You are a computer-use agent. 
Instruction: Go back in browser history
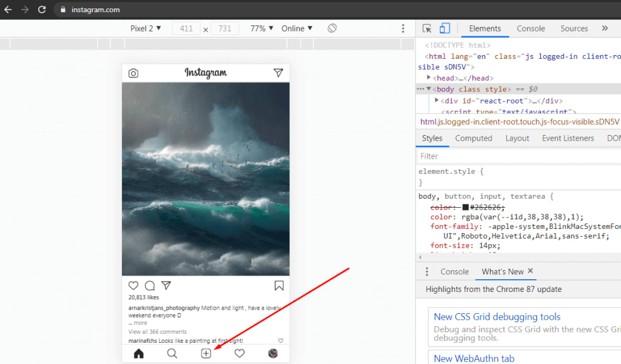coord(8,10)
